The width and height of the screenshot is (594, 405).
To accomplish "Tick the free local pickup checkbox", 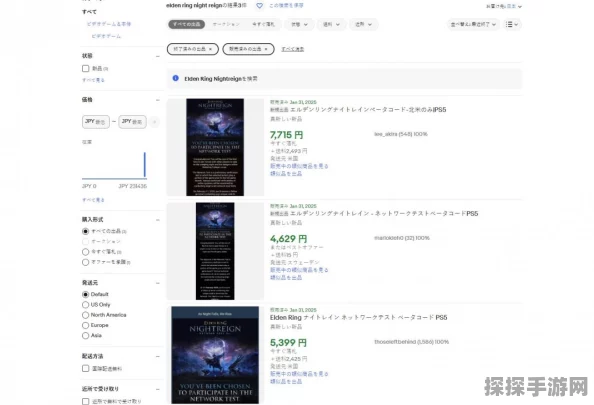I will (86, 401).
